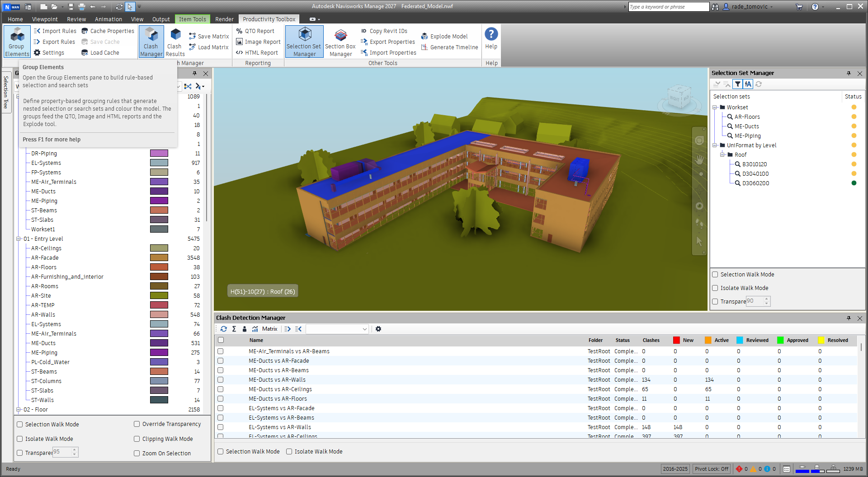Enable Override Transparency checkbox
The width and height of the screenshot is (868, 477).
(x=137, y=424)
